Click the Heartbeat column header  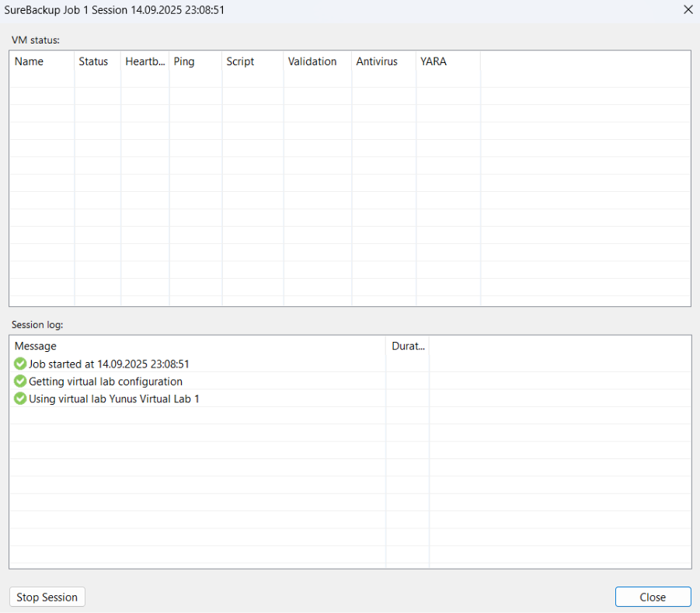145,61
